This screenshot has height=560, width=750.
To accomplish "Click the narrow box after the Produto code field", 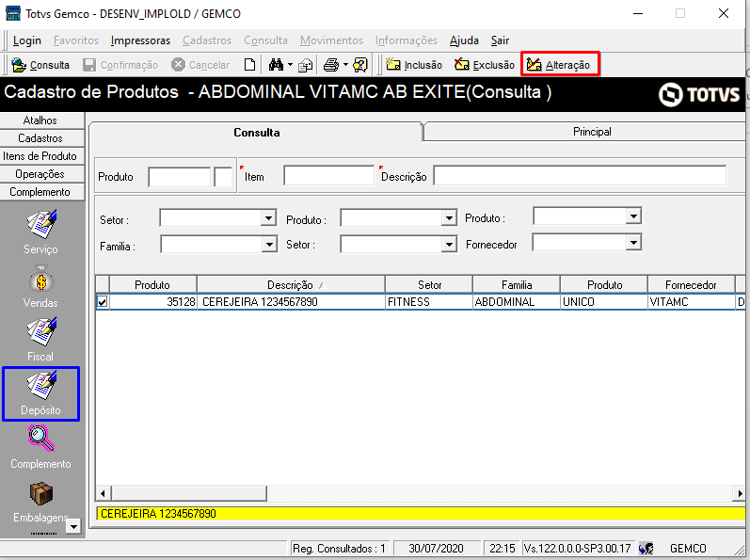I will tap(223, 177).
